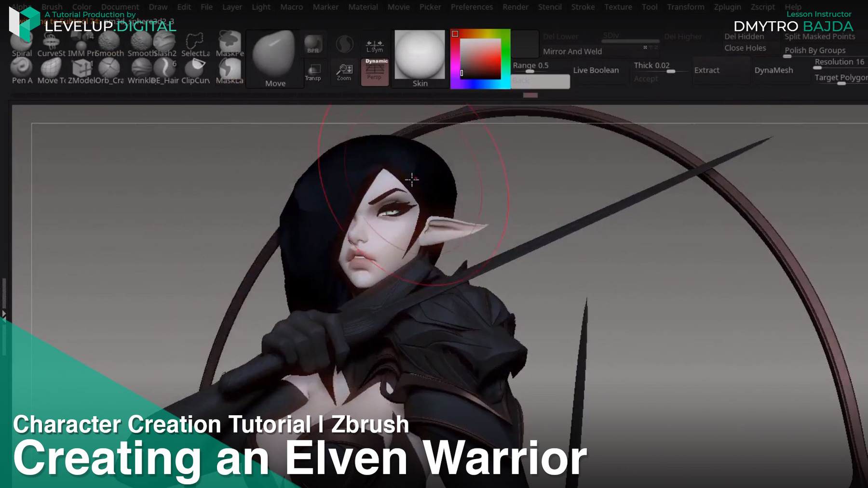Open the current Move brush thumbnail

pos(275,59)
